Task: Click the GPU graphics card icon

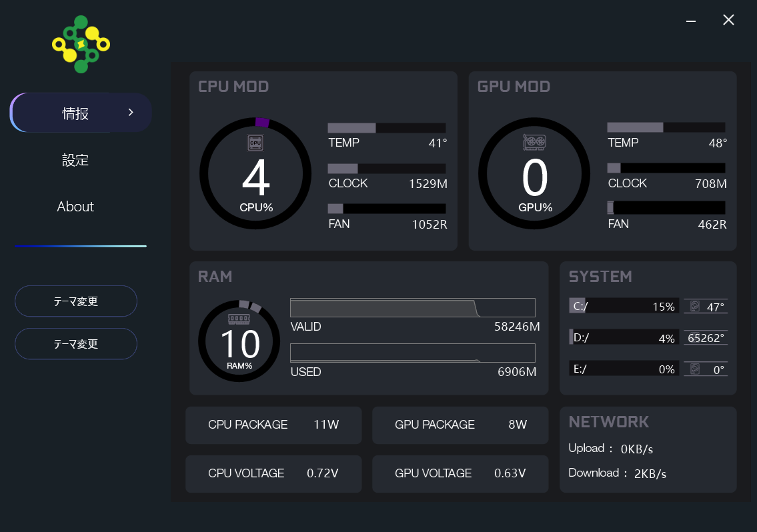Action: 534,142
